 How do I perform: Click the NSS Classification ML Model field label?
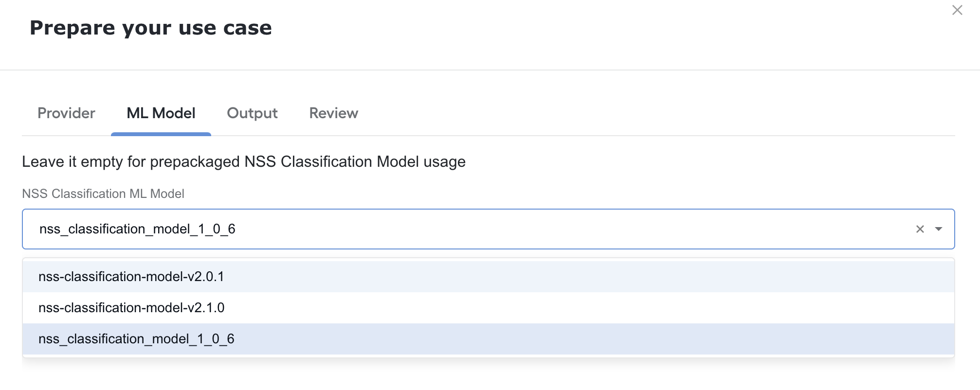point(103,194)
